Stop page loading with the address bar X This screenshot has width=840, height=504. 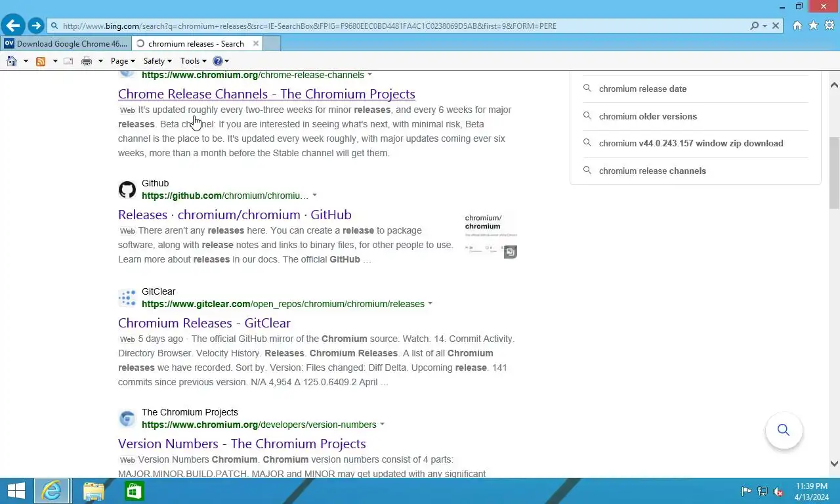(x=776, y=26)
